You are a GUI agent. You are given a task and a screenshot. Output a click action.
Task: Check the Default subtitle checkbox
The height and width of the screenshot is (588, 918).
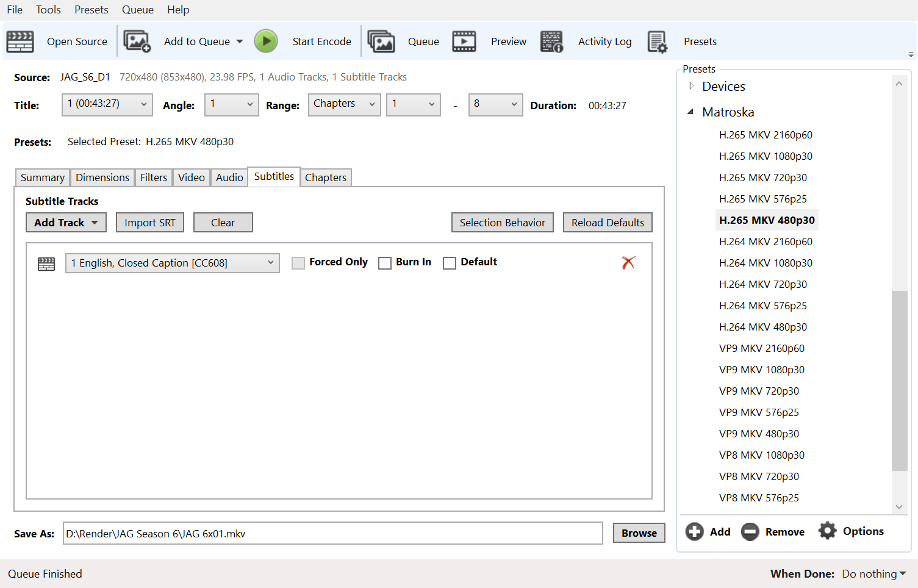point(450,263)
